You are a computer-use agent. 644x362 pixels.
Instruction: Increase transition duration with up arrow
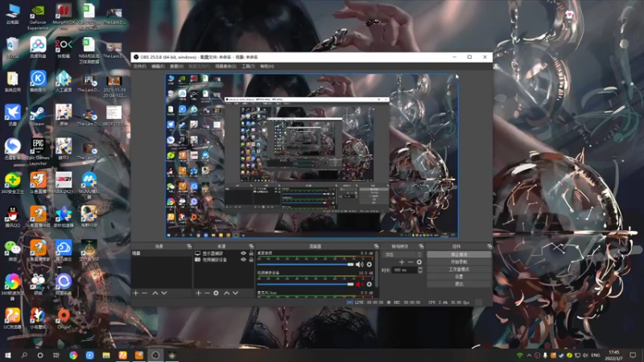419,269
